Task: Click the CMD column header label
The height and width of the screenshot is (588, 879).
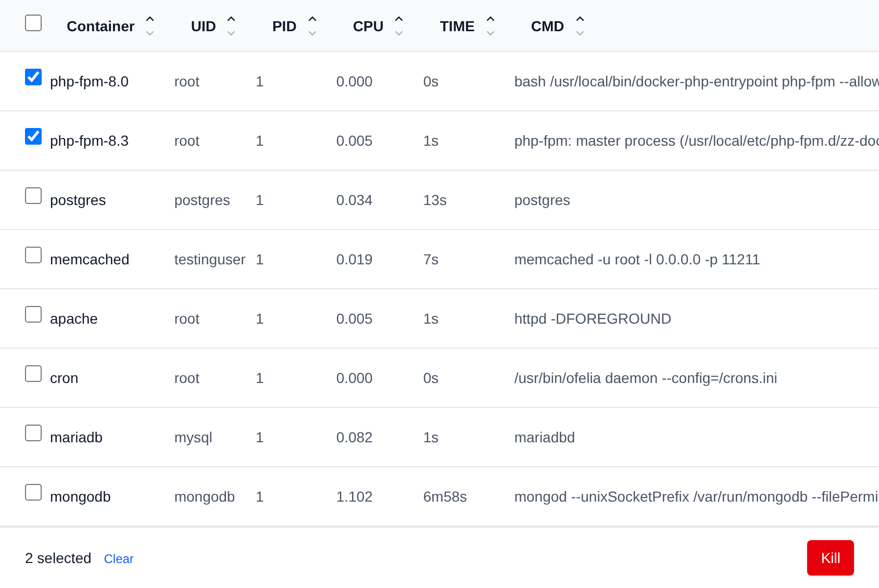Action: (547, 27)
